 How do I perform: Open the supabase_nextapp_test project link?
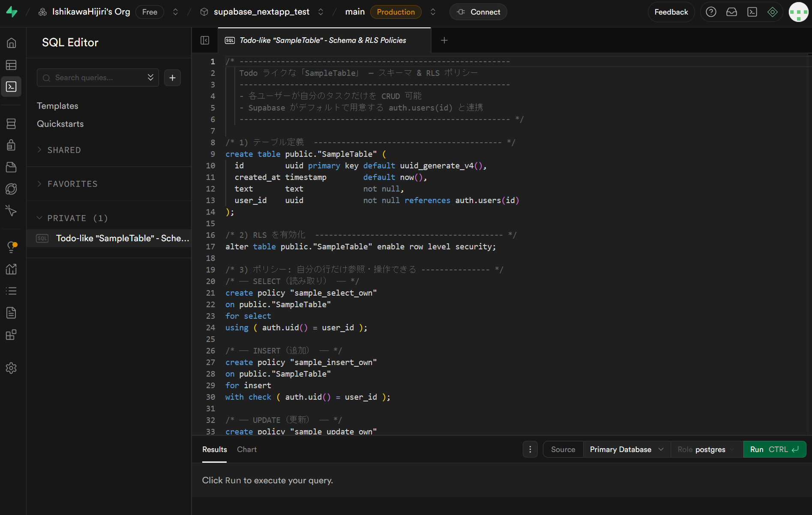point(261,12)
